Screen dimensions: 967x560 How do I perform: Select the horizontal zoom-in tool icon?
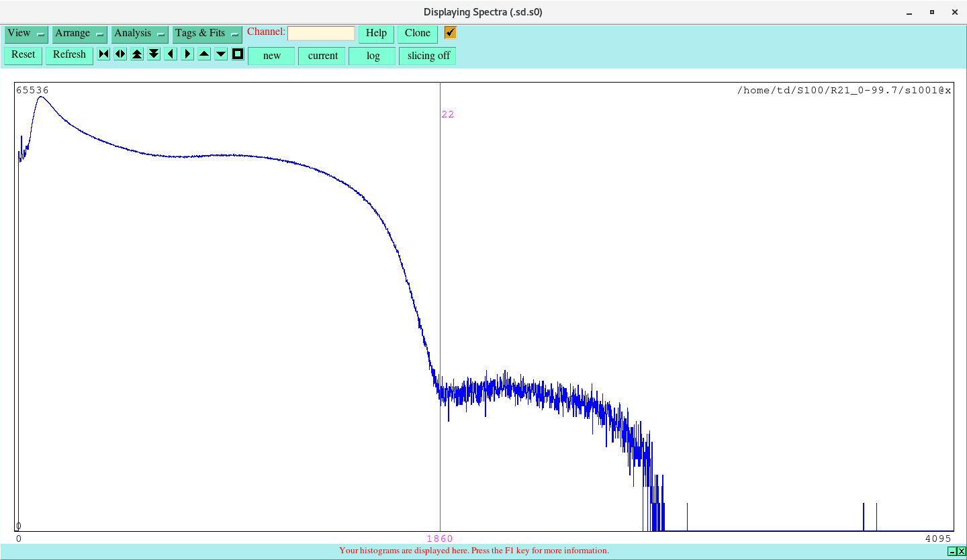[x=103, y=54]
